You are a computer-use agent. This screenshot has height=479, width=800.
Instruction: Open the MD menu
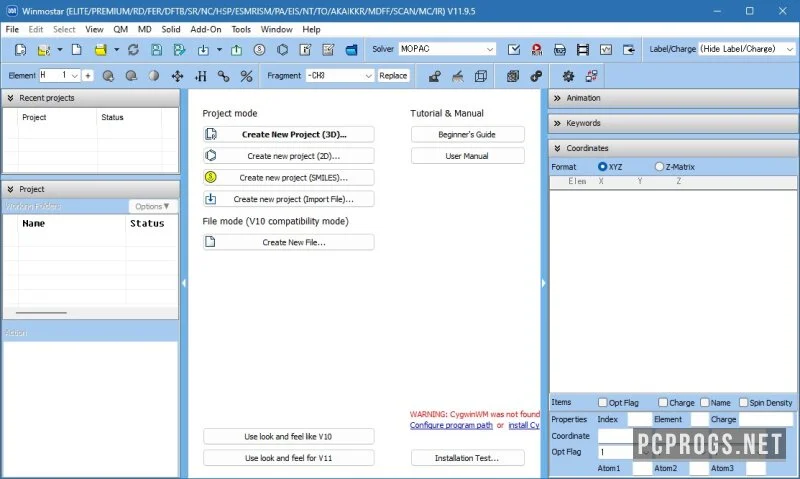pos(145,29)
